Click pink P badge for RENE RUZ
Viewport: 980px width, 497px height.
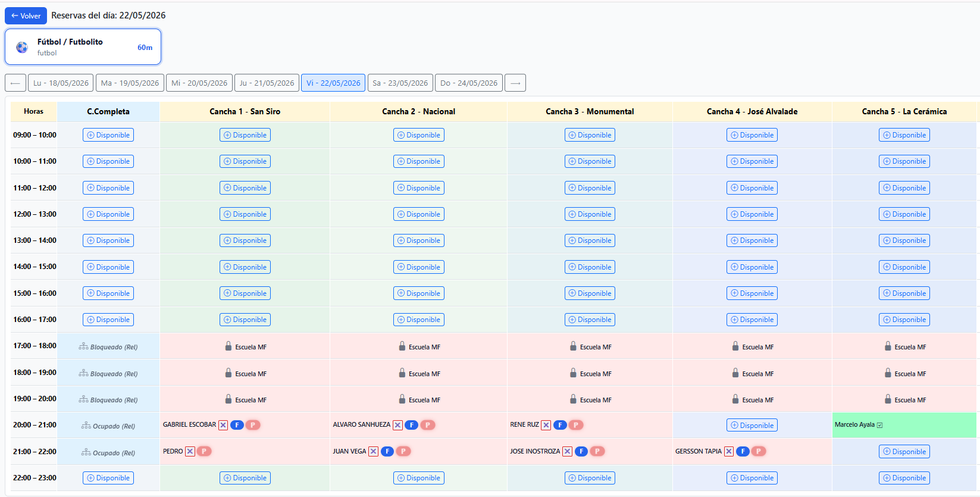575,425
